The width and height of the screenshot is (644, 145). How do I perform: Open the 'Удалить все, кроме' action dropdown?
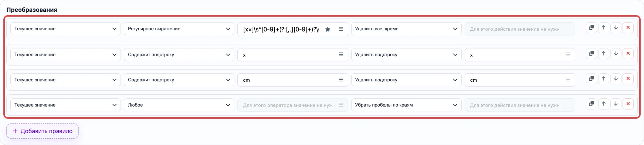[406, 29]
